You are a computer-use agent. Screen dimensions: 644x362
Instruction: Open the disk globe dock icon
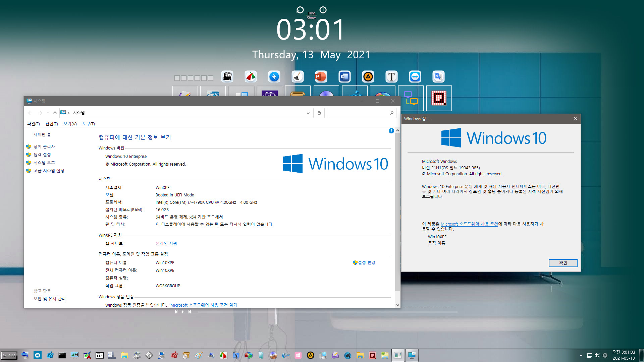click(227, 77)
